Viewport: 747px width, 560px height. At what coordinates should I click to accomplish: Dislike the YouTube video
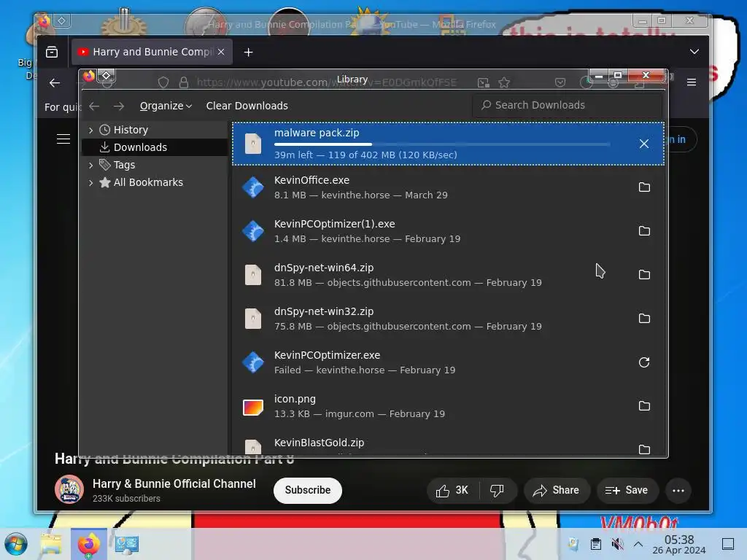[x=497, y=491]
